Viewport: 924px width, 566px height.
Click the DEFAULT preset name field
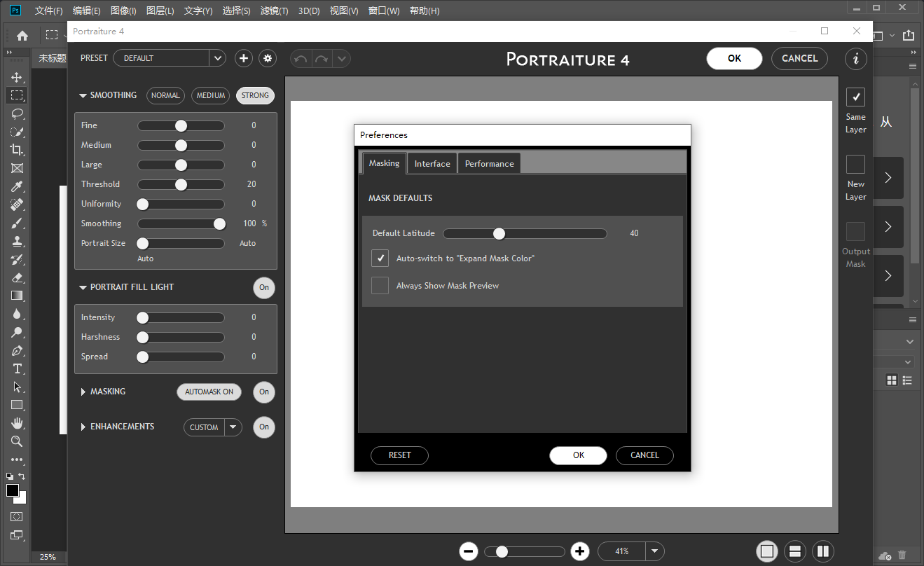tap(161, 58)
